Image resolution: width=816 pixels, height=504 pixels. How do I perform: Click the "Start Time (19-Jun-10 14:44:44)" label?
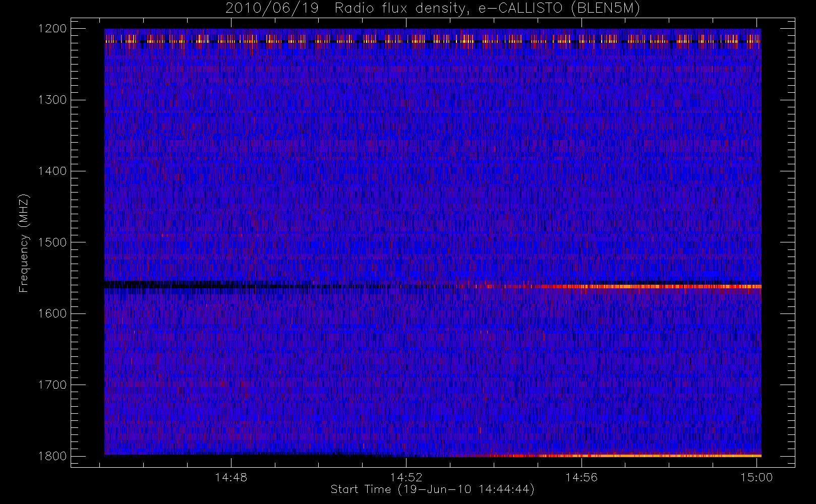coord(432,489)
